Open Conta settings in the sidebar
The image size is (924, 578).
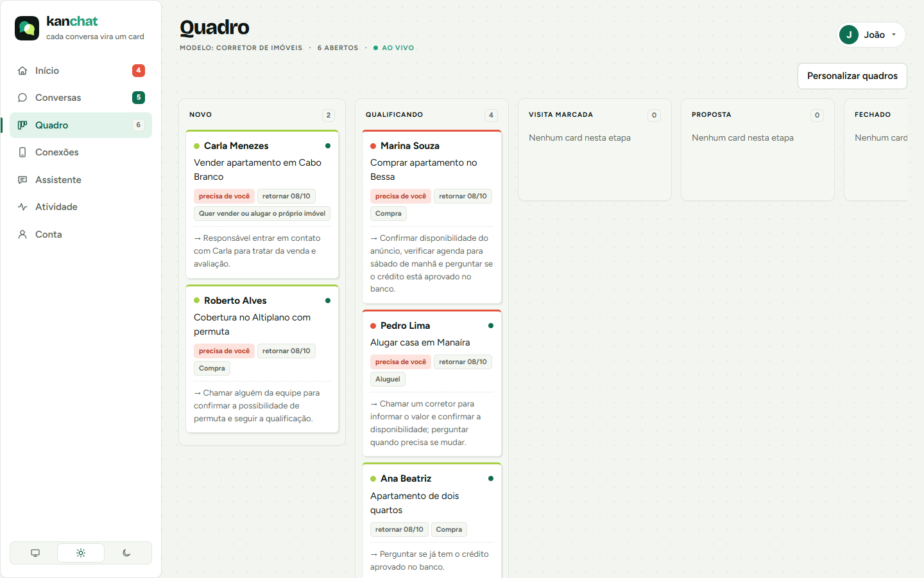tap(81, 234)
